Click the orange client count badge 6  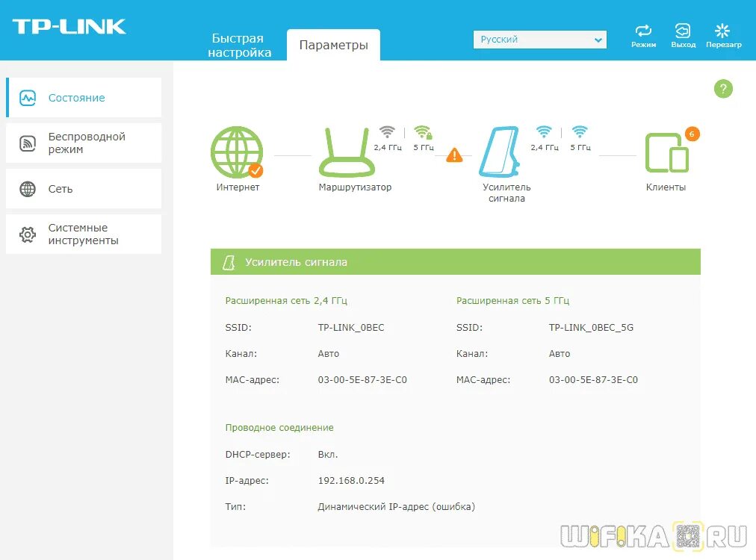point(692,134)
